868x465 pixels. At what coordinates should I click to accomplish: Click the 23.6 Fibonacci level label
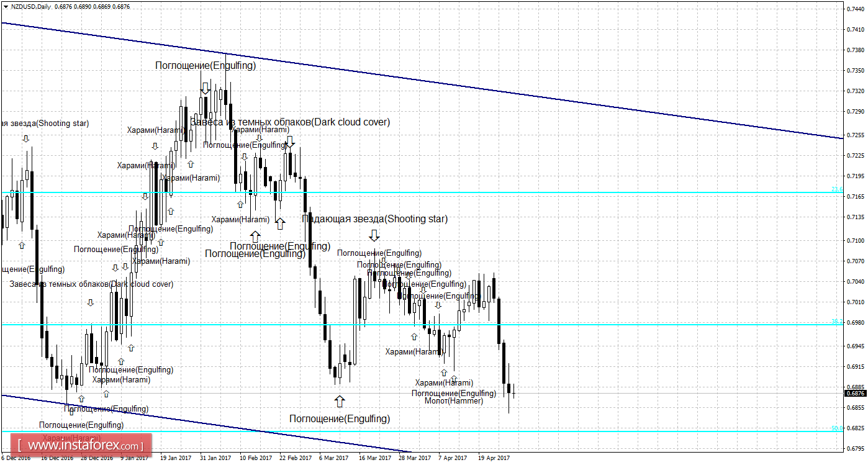pos(837,189)
